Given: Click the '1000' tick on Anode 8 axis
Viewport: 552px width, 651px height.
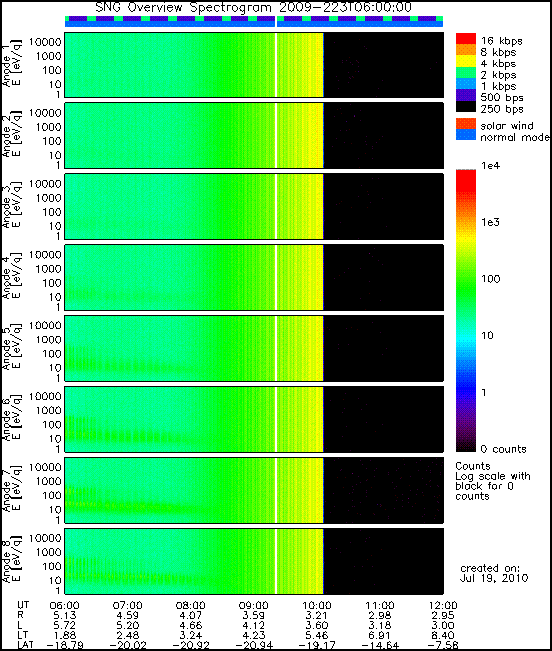Looking at the screenshot, I should coord(48,552).
